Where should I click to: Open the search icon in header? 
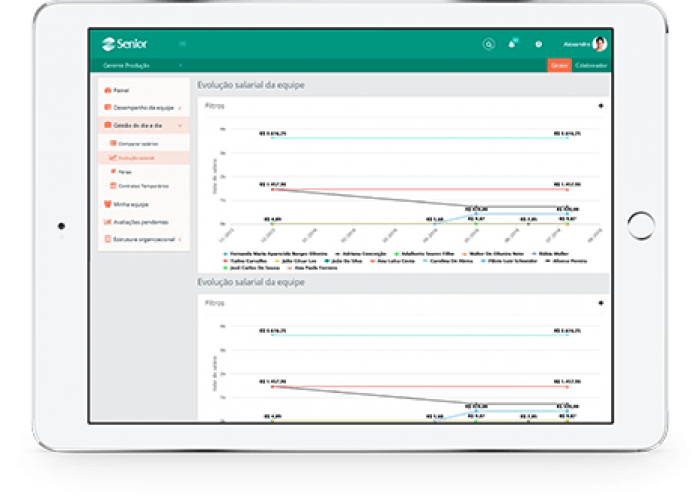coord(488,44)
